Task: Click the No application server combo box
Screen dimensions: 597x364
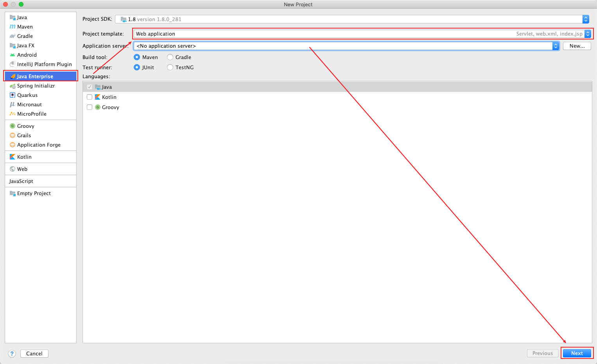Action: point(346,46)
